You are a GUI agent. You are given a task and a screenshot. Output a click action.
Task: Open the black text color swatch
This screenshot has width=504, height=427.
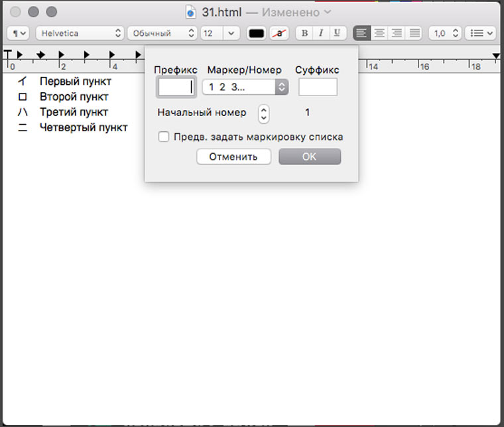pos(256,33)
